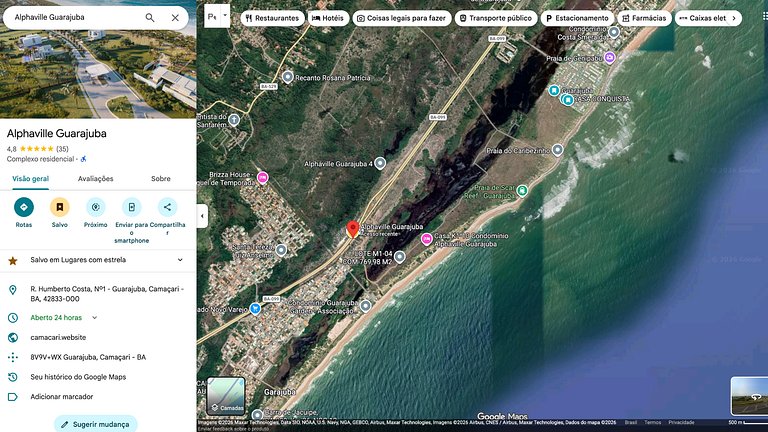
Task: Click the Guarajuba saved place marker
Action: [x=554, y=91]
